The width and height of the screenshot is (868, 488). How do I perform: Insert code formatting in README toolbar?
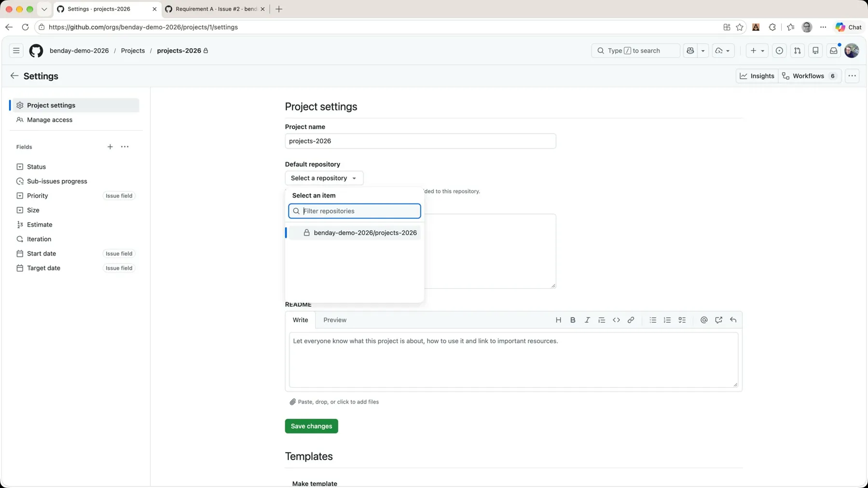point(616,320)
